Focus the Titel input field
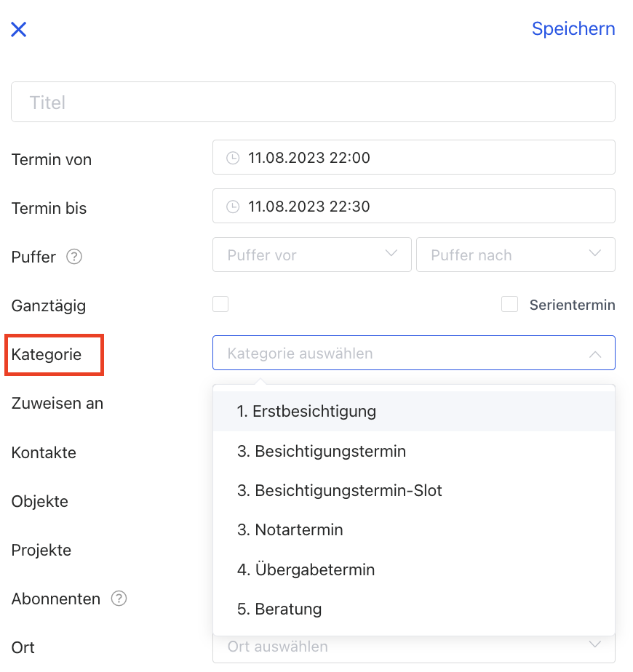The image size is (633, 672). click(x=313, y=103)
